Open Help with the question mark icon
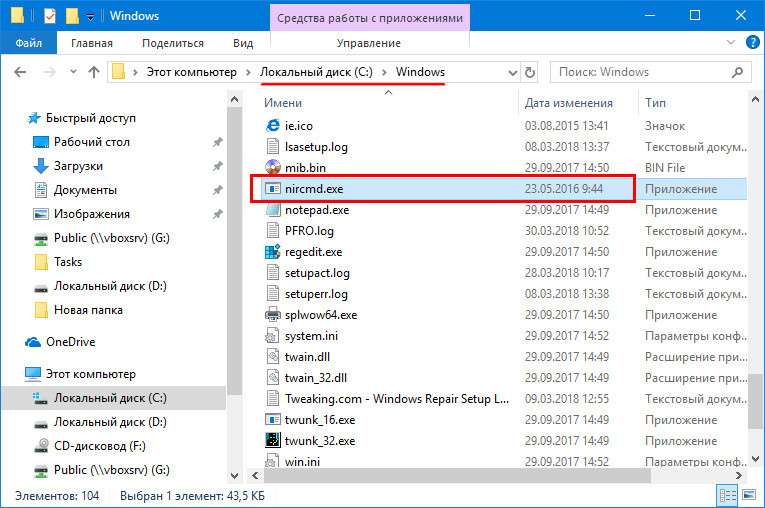 point(752,42)
